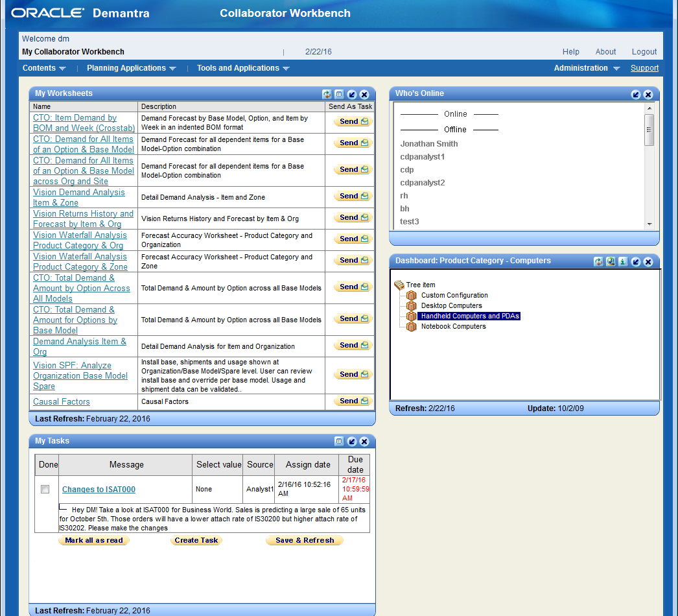The image size is (678, 616).
Task: Send Vision Demand Analysis Item & Zone worksheet
Action: tap(353, 196)
